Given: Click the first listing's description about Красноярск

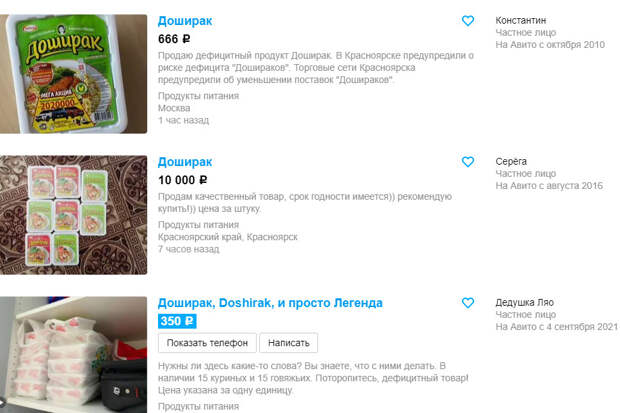Looking at the screenshot, I should pyautogui.click(x=316, y=68).
